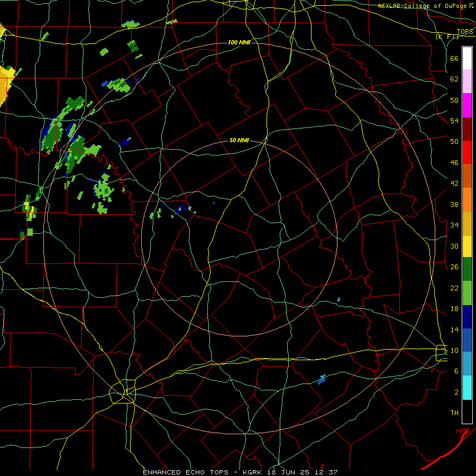Click the scale label '54'
476x476 pixels.
454,121
